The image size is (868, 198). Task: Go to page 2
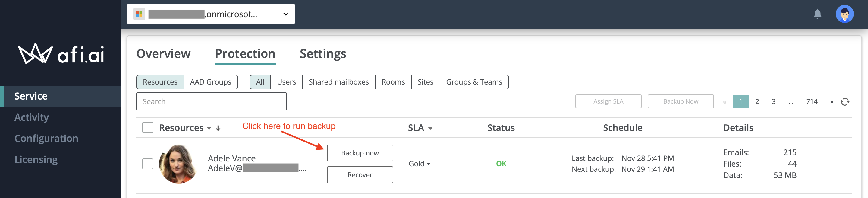click(757, 101)
